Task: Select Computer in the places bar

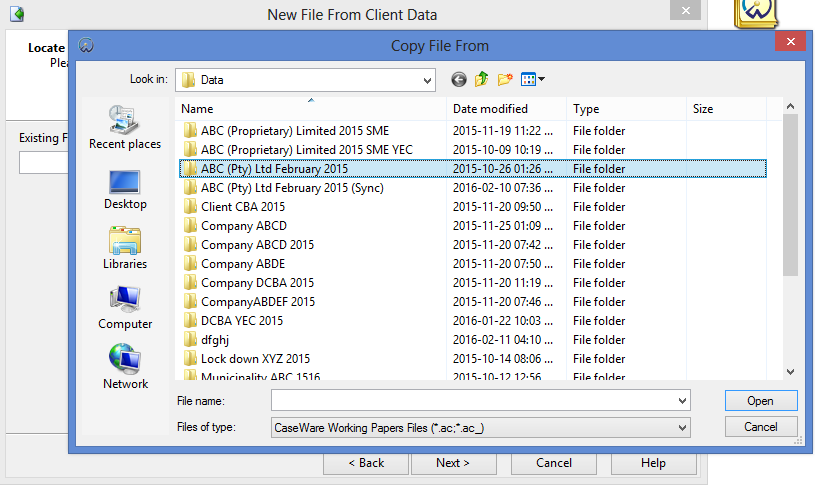Action: (125, 308)
